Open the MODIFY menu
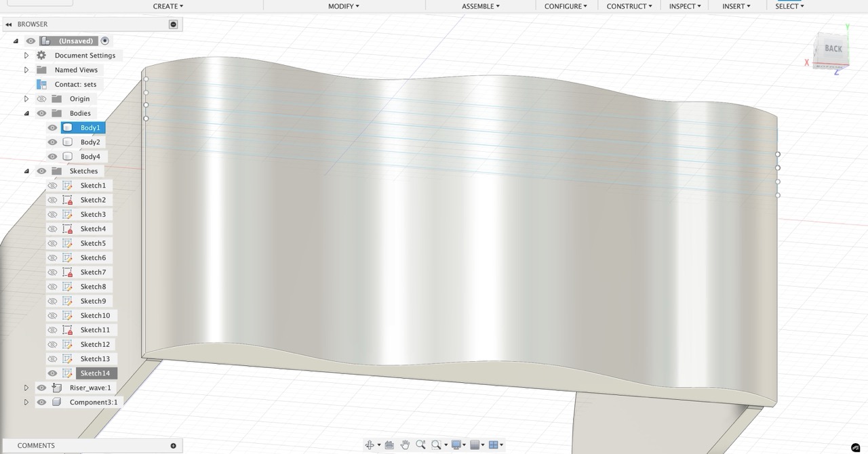 pyautogui.click(x=342, y=6)
